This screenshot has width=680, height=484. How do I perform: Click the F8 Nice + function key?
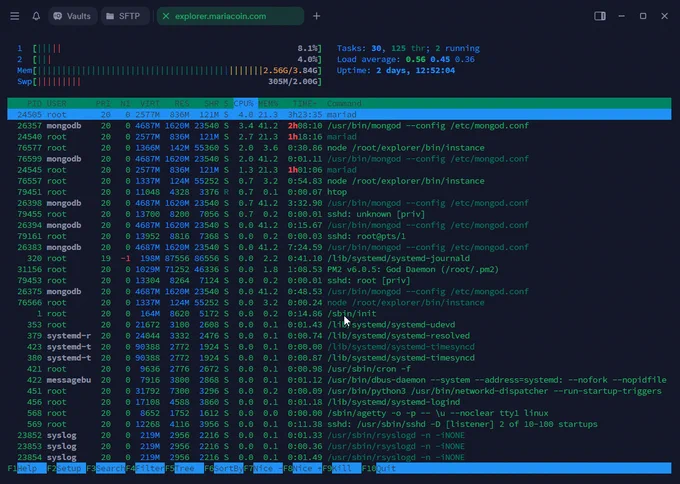tap(302, 468)
